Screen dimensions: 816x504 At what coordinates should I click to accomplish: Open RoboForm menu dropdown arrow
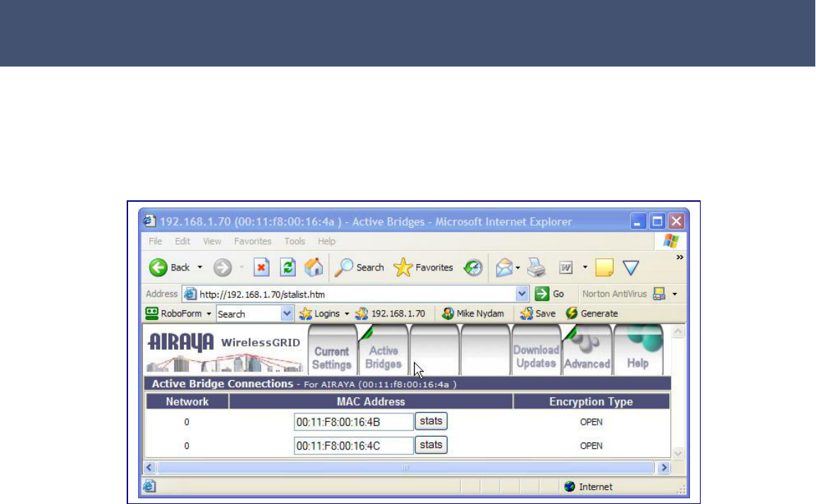[209, 314]
